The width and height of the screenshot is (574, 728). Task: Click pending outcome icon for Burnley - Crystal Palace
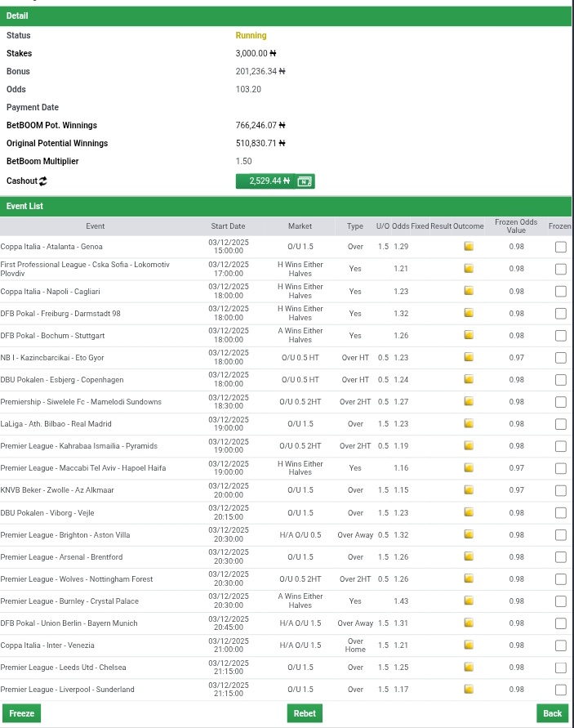coord(469,601)
